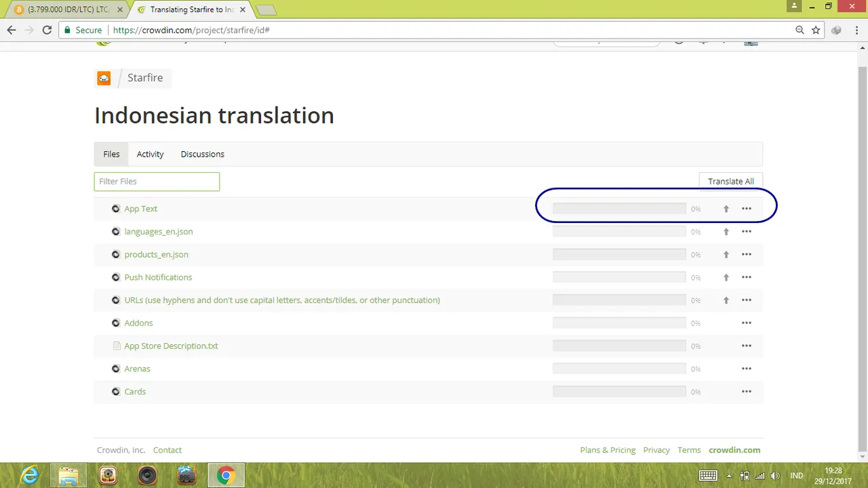Open the URLs translation file link
Screen dimensions: 868x488
[282, 300]
